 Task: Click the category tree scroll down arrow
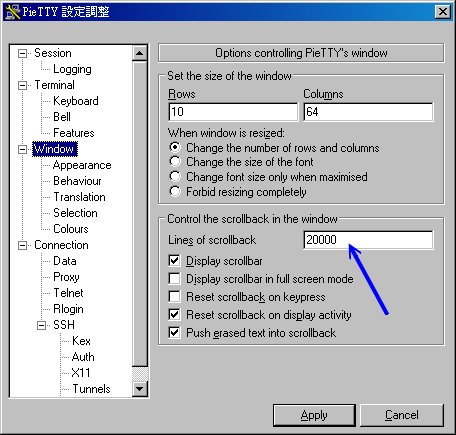click(140, 389)
